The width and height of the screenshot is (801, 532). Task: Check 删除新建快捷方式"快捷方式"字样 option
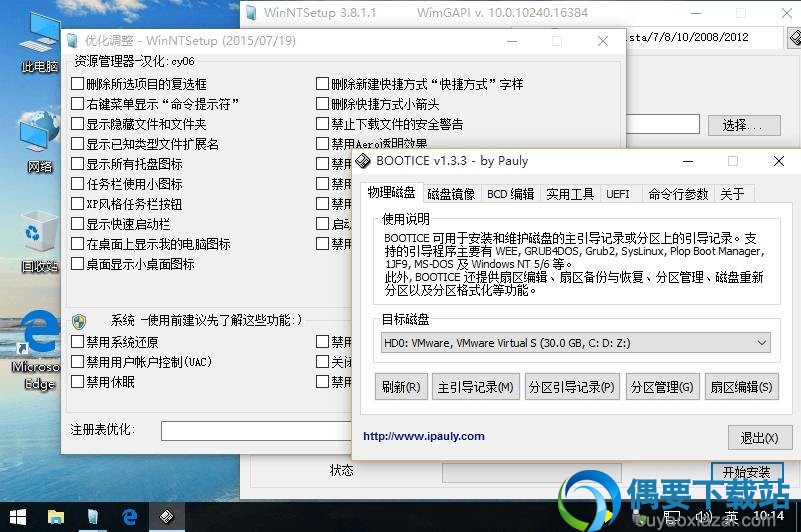tap(322, 83)
